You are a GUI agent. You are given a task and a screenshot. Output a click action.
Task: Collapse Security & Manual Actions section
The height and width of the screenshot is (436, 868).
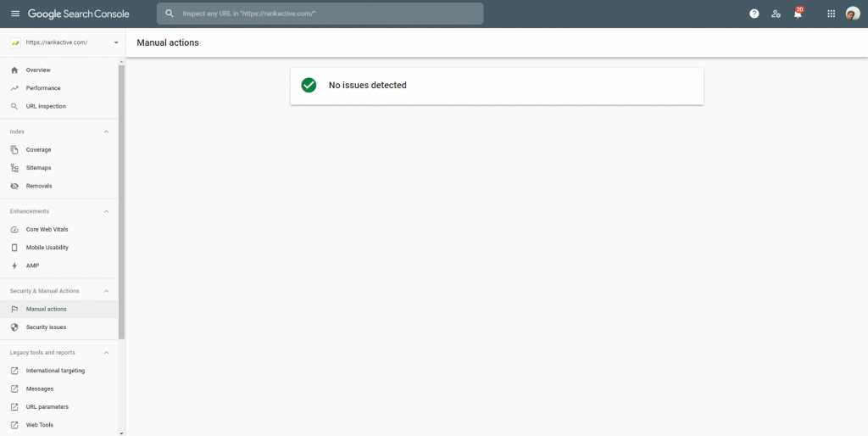pos(106,291)
